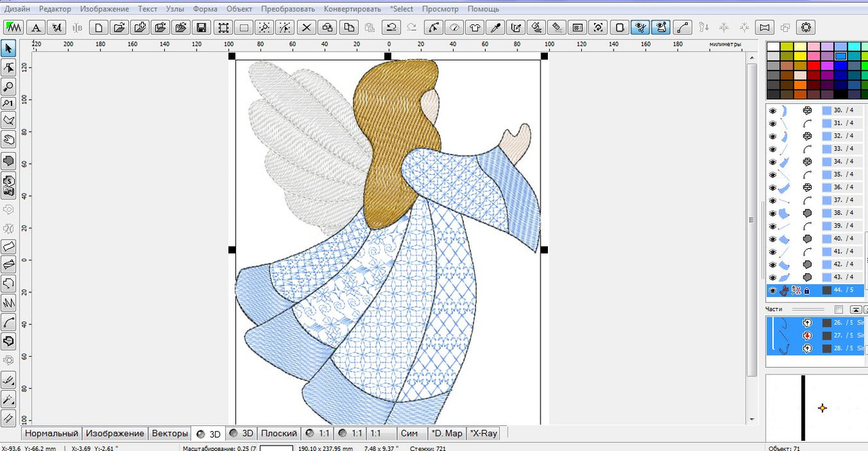Screen dimensions: 868x451
Task: Hide object 30. / 4 via eye icon
Action: click(x=772, y=110)
